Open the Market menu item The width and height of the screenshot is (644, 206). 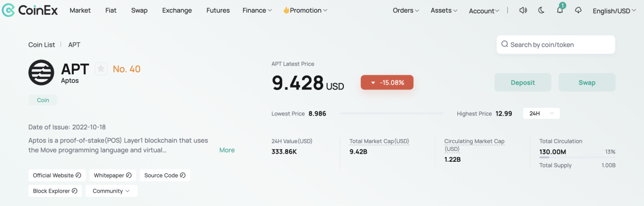(x=80, y=10)
